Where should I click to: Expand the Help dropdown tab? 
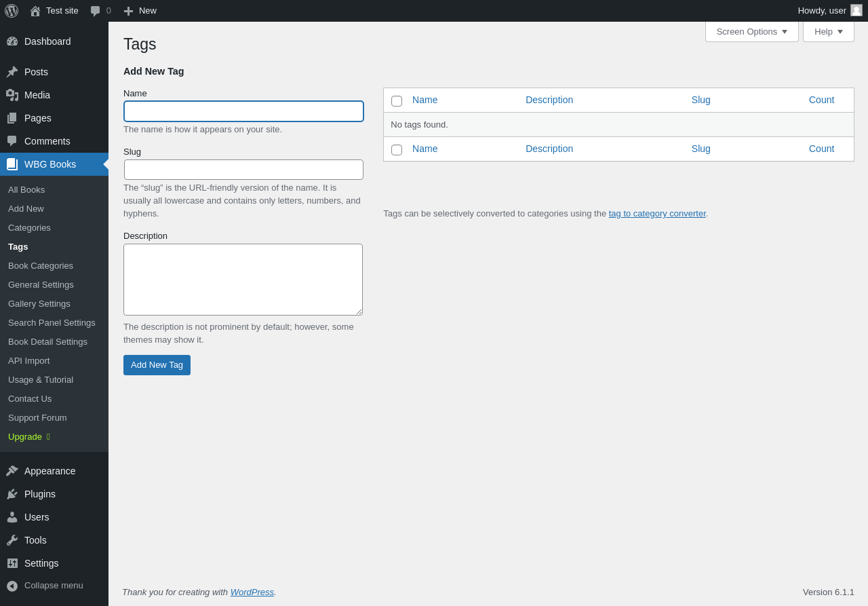click(828, 31)
